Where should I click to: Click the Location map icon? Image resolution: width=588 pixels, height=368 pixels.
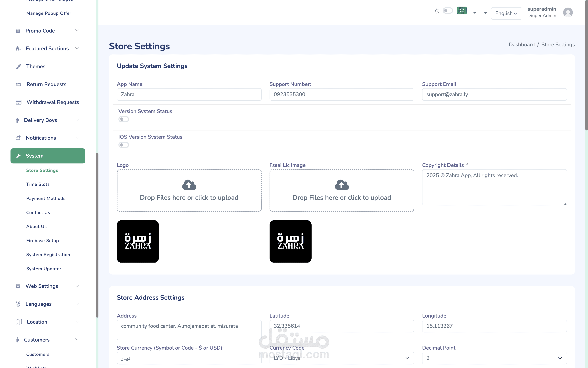coord(19,322)
